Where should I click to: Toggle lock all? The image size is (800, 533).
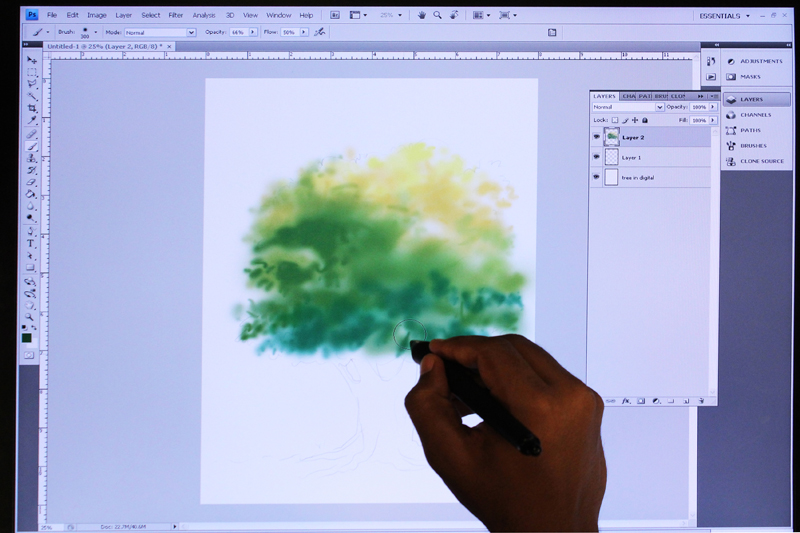pyautogui.click(x=645, y=120)
